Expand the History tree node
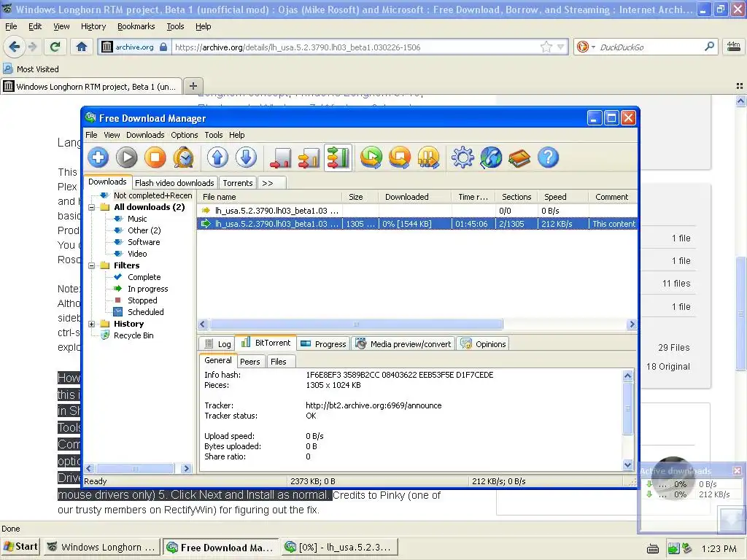This screenshot has width=747, height=560. point(91,324)
